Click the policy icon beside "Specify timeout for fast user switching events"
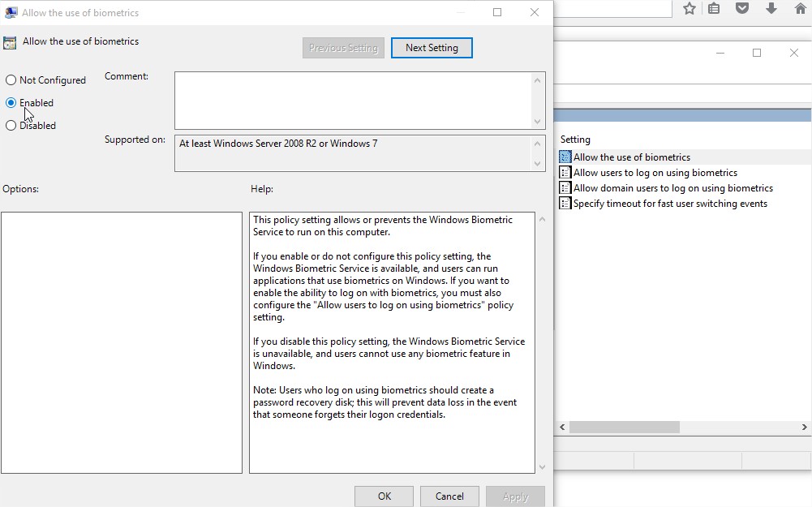812x507 pixels. (x=565, y=203)
